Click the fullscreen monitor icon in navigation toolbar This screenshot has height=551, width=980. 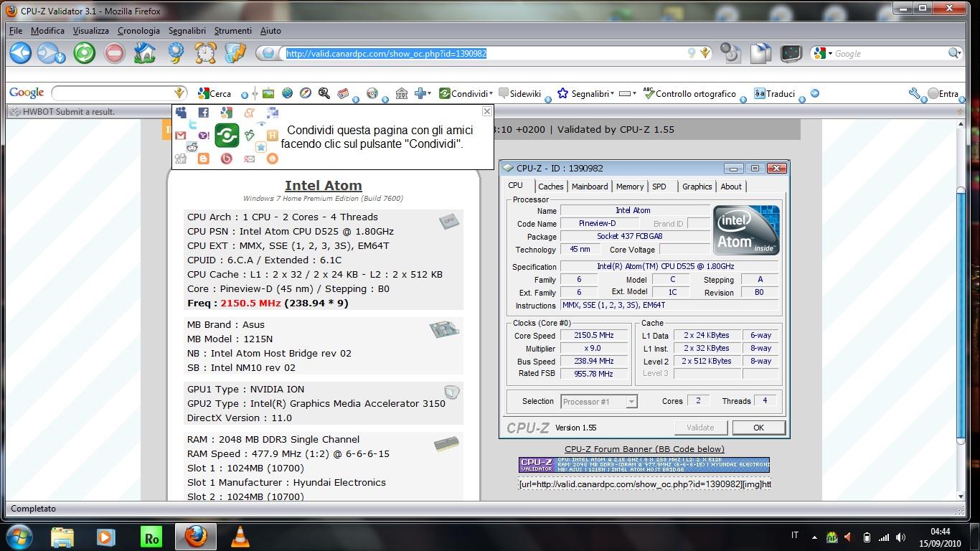click(x=791, y=53)
